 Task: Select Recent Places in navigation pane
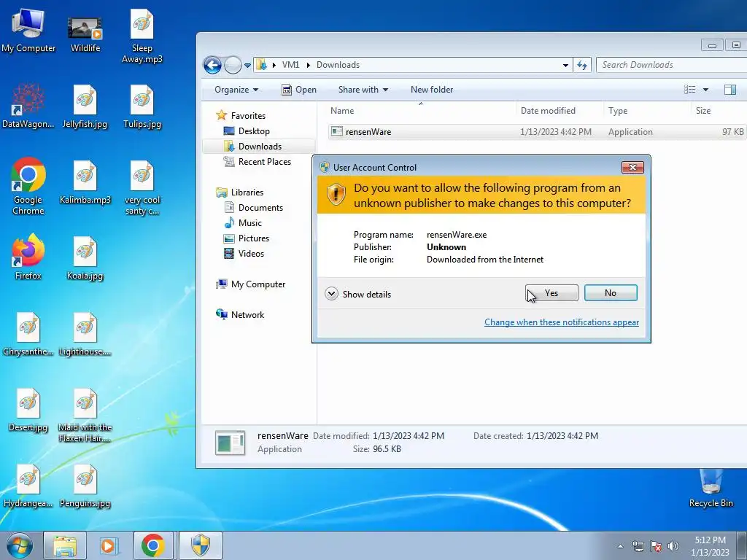tap(258, 162)
